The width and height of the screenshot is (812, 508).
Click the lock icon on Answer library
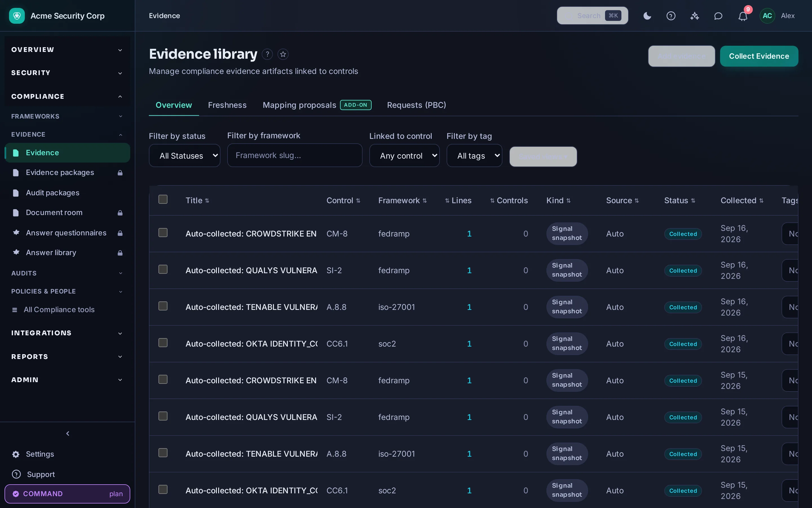[x=120, y=253]
